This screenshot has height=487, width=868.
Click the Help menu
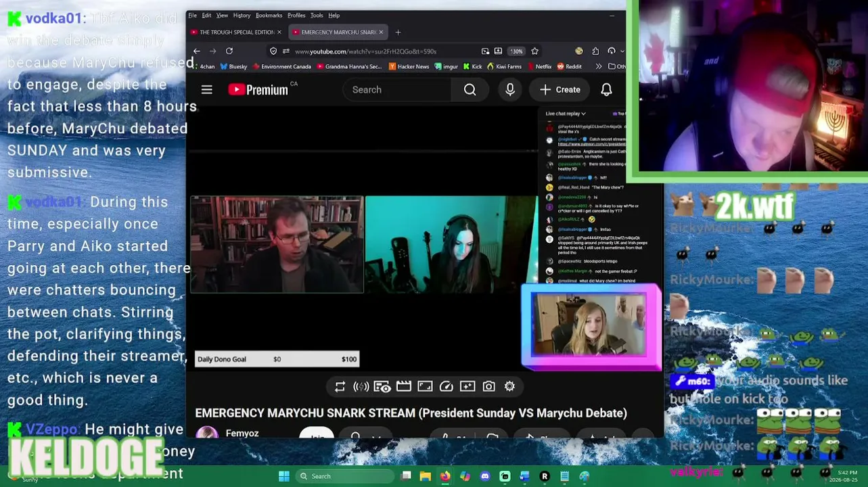(334, 16)
